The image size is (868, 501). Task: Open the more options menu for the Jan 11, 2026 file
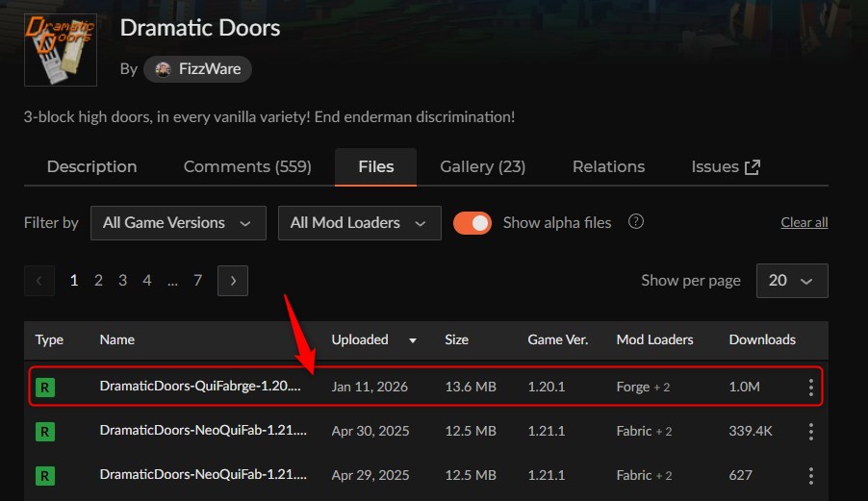pyautogui.click(x=811, y=388)
